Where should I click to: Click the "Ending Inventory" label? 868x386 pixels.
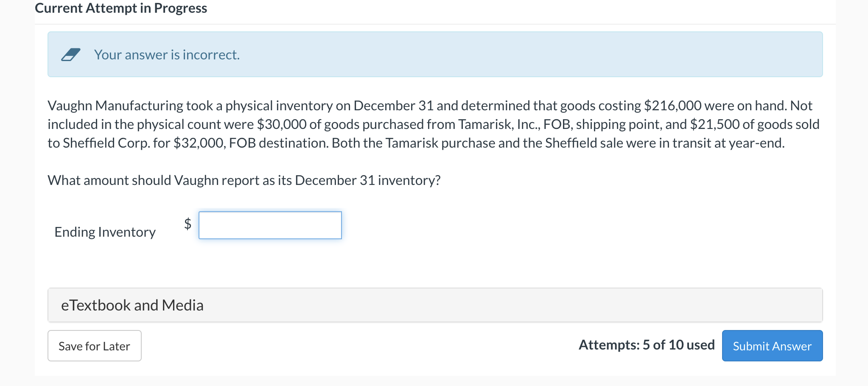tap(105, 232)
